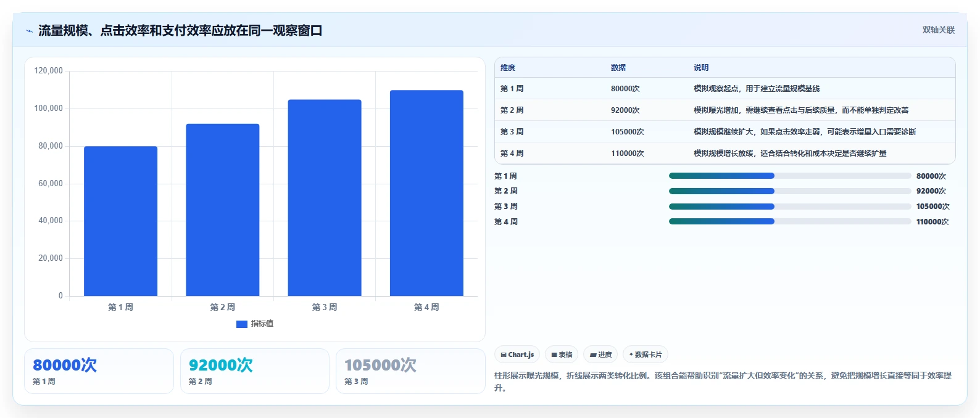The width and height of the screenshot is (980, 418).
Task: Click the footer paragraph starting 柱形展示曝光规模
Action: pyautogui.click(x=723, y=382)
